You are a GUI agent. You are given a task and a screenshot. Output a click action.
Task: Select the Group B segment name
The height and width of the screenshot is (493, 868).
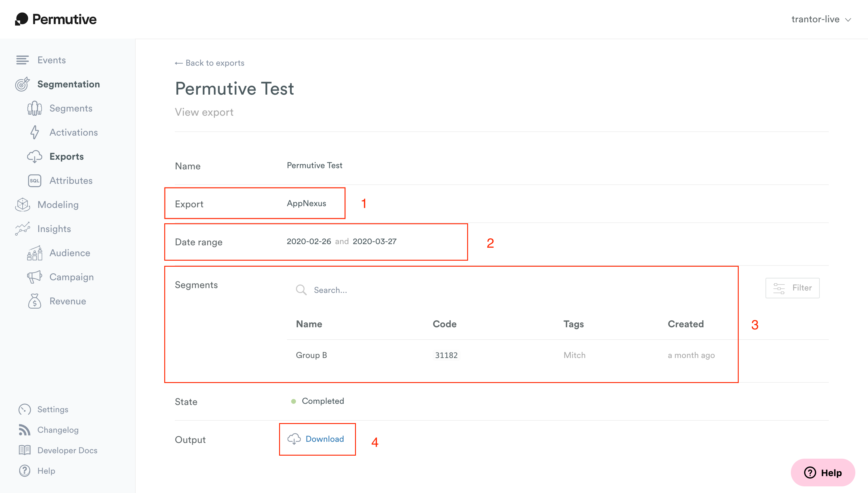pos(311,355)
